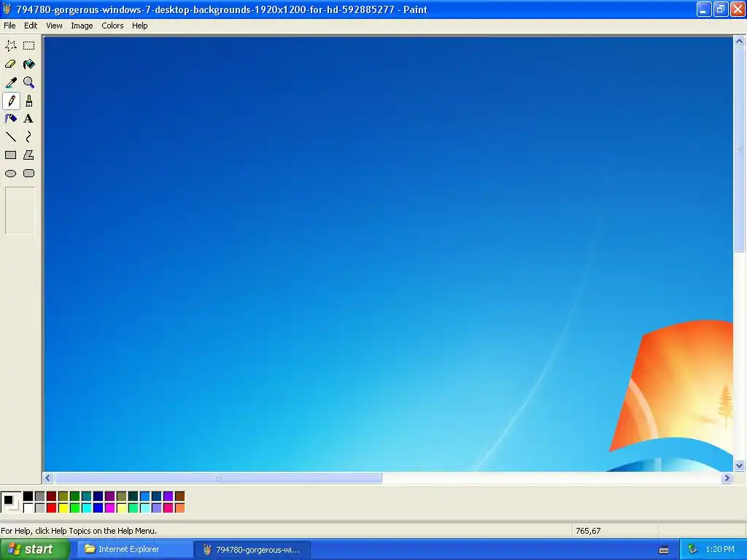Pick the navy dark blue swatch
The height and width of the screenshot is (560, 747).
pos(98,497)
